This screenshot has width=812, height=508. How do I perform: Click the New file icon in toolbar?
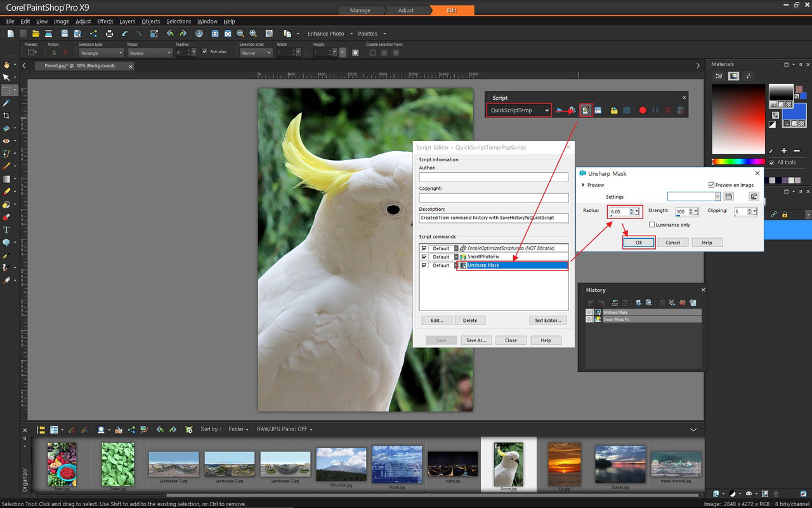(x=10, y=34)
